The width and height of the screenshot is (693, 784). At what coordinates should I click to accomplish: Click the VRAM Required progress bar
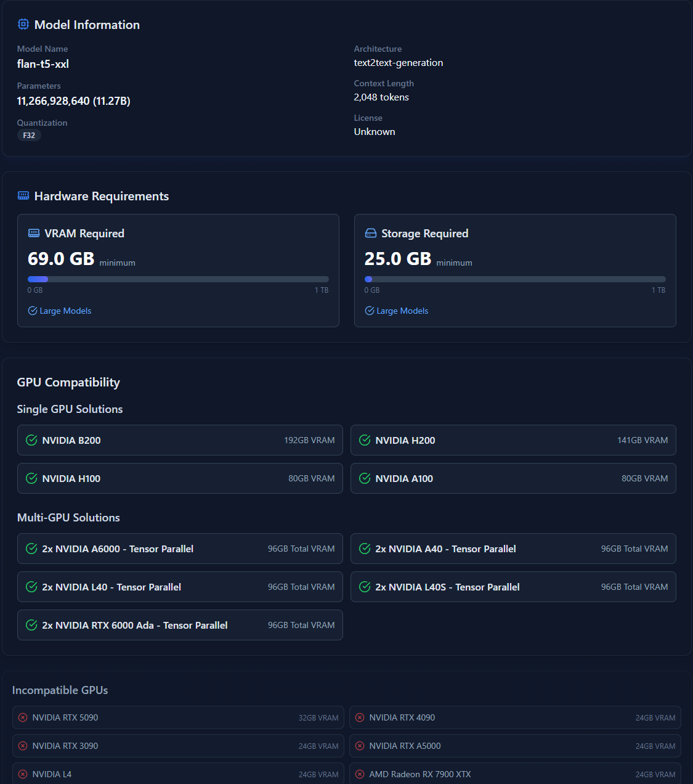click(178, 279)
